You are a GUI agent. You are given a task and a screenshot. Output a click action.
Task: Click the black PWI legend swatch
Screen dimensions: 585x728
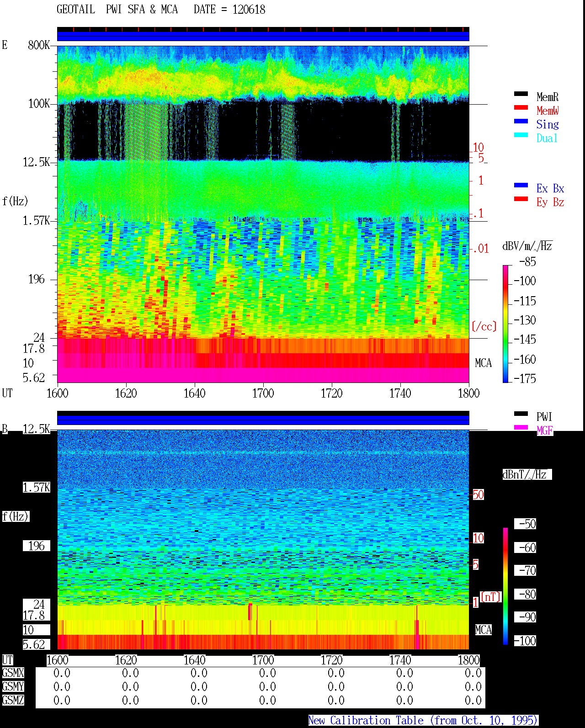[521, 414]
